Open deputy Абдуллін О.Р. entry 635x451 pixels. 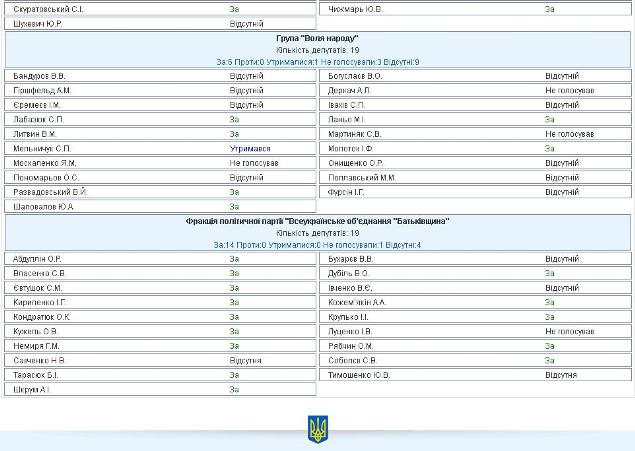tap(38, 258)
